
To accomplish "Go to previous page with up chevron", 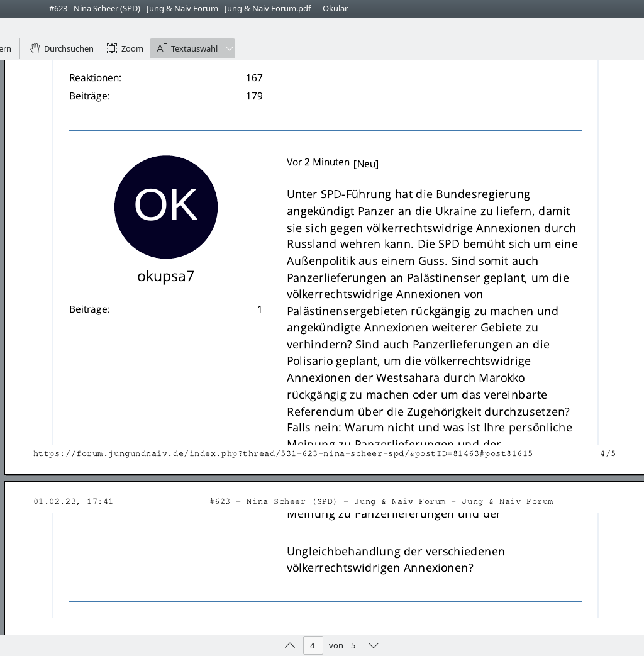I will pyautogui.click(x=289, y=645).
